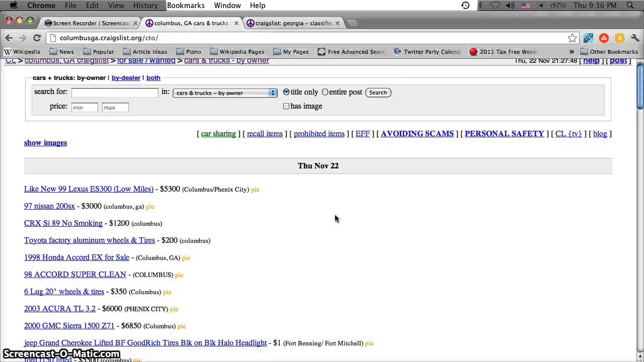Open the new tab button
This screenshot has height=362, width=644.
pyautogui.click(x=352, y=23)
